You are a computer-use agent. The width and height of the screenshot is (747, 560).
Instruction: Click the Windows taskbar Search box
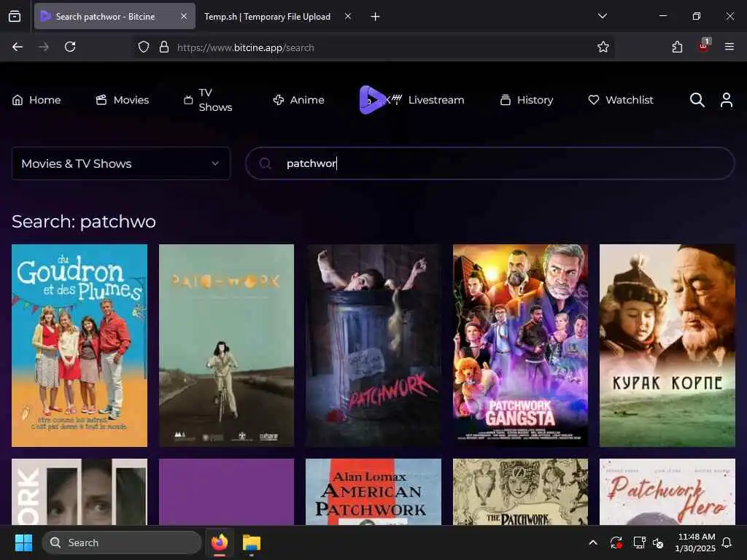122,542
